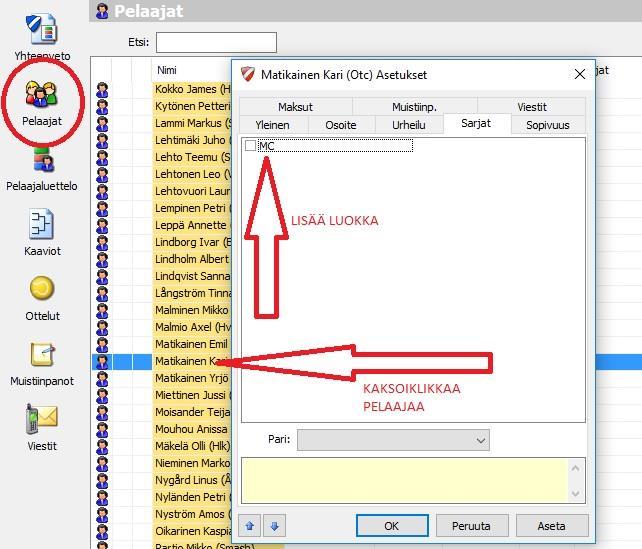Confirm with the OK button

[392, 526]
